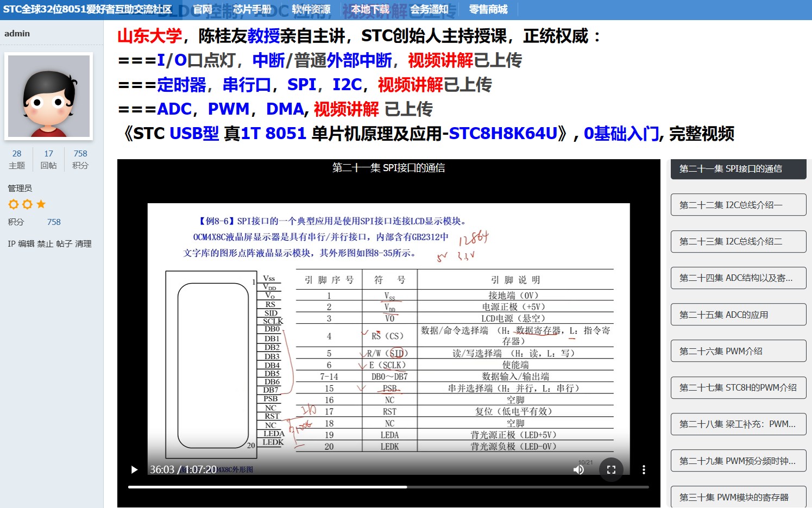Click the 758 积分 value under rank
The image size is (812, 508).
pyautogui.click(x=54, y=222)
